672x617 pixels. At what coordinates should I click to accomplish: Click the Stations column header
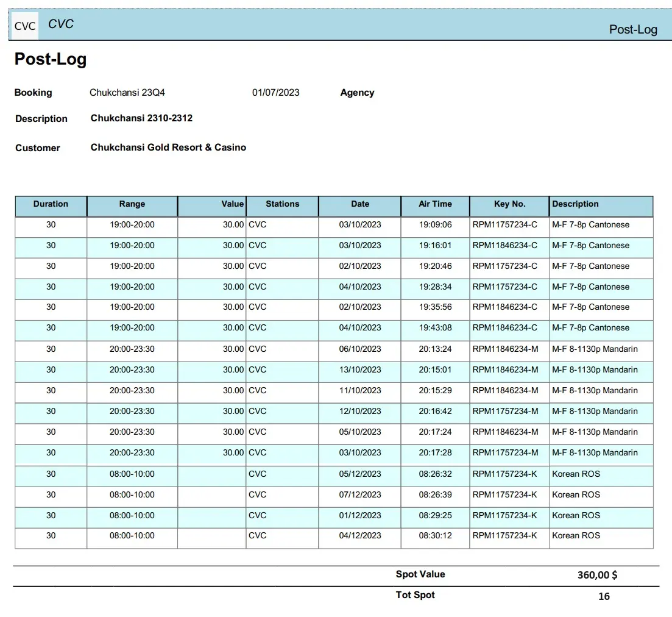(x=282, y=204)
